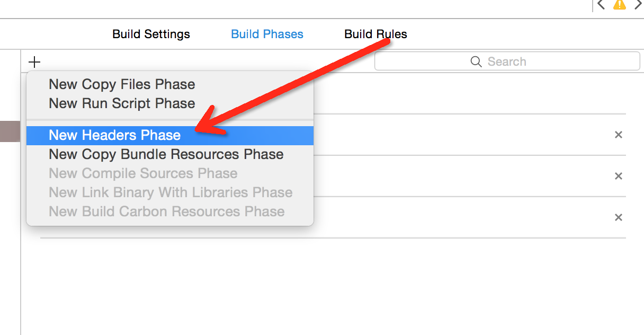Go to next issue with right chevron
This screenshot has width=644, height=335.
click(x=639, y=5)
